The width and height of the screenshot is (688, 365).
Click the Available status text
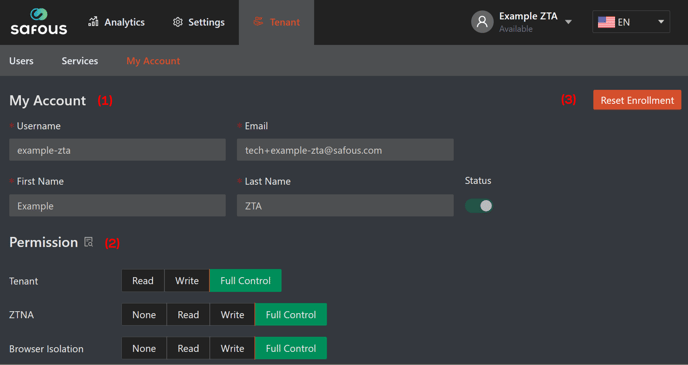(516, 29)
